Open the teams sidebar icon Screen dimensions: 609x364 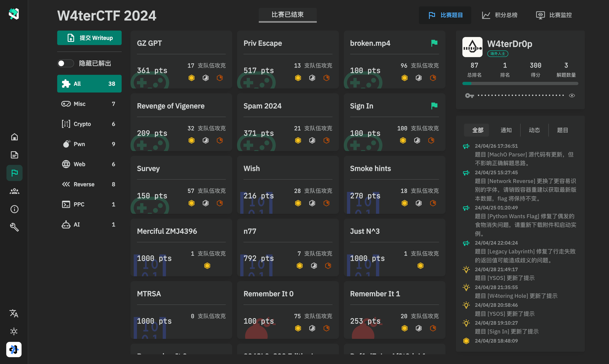click(14, 191)
